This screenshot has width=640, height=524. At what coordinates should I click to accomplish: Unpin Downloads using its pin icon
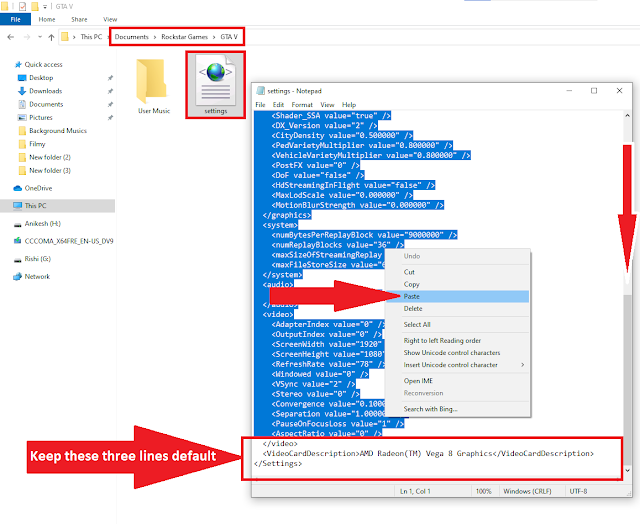tap(110, 91)
